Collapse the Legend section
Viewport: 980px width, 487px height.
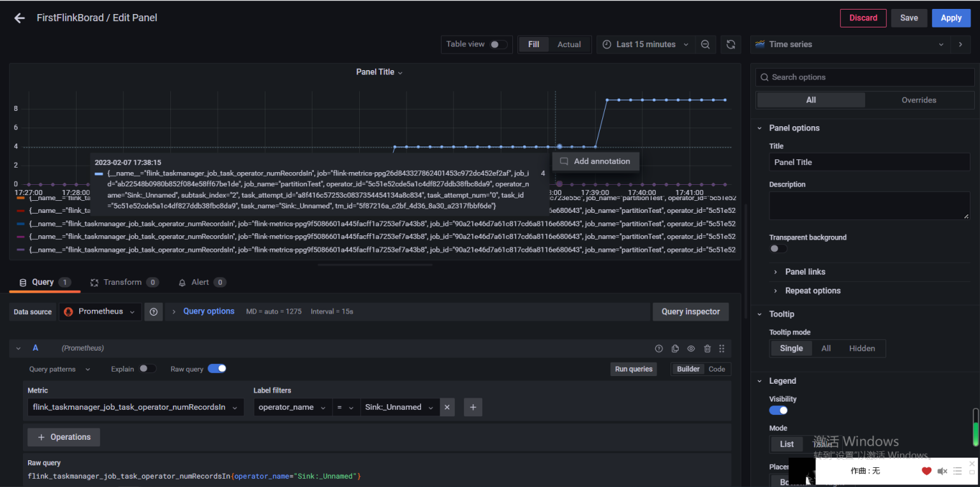(782, 381)
